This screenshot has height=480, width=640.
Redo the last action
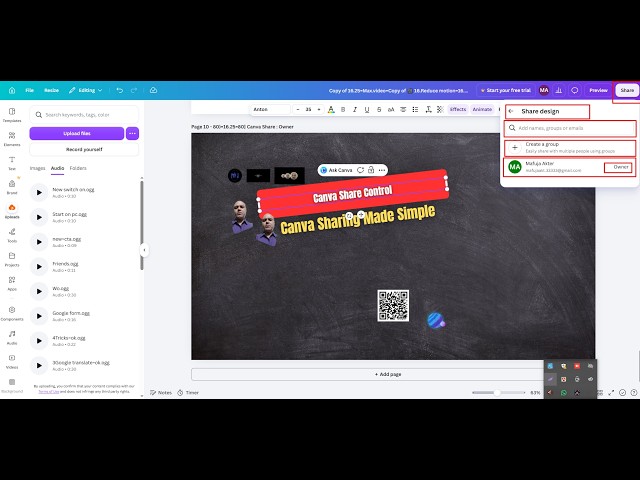click(134, 90)
